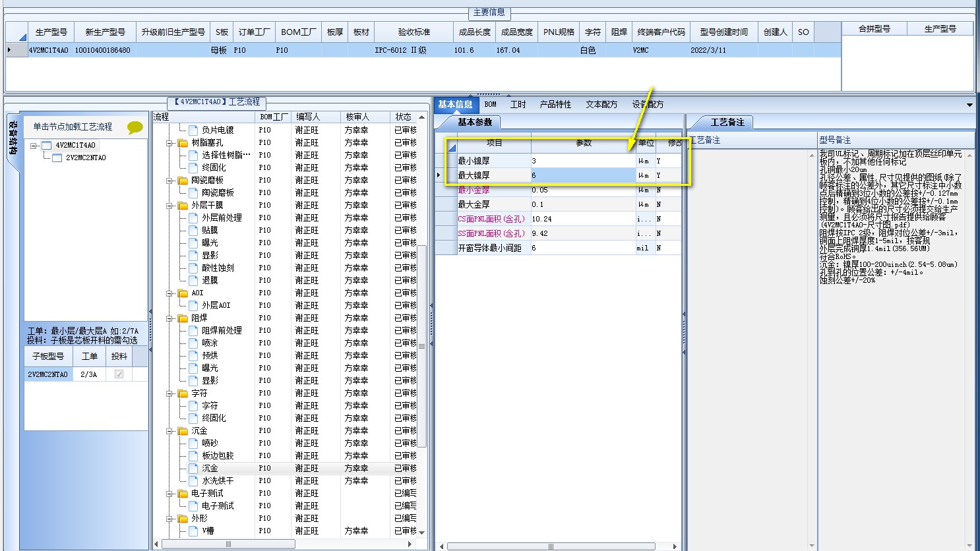Collapse the 陶瓷磨板 folder group
The image size is (980, 551).
coord(170,180)
